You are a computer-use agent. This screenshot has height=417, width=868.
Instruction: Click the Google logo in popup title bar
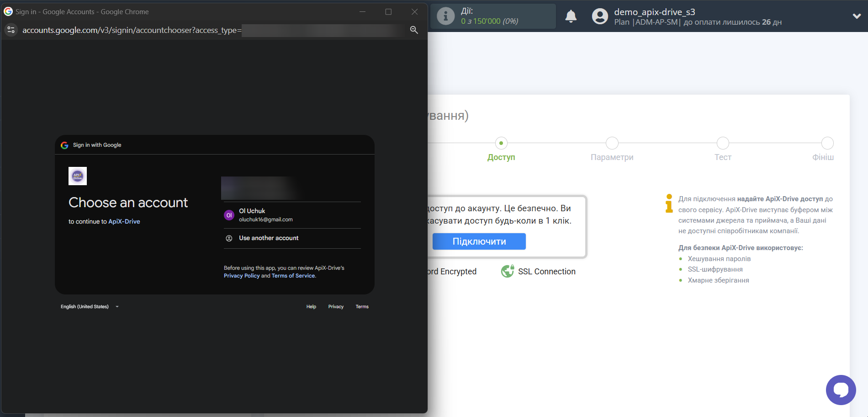pyautogui.click(x=8, y=11)
